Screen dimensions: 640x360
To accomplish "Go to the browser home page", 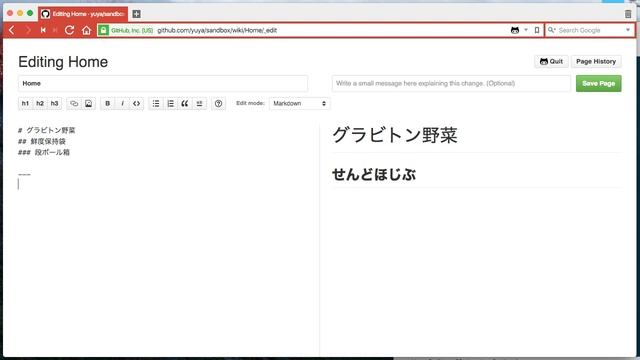I will [x=86, y=30].
